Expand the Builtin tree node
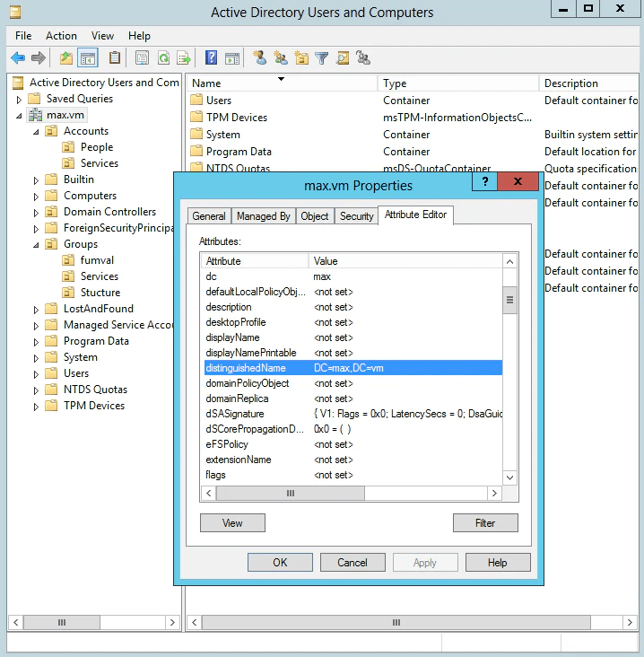Image resolution: width=644 pixels, height=657 pixels. click(36, 180)
